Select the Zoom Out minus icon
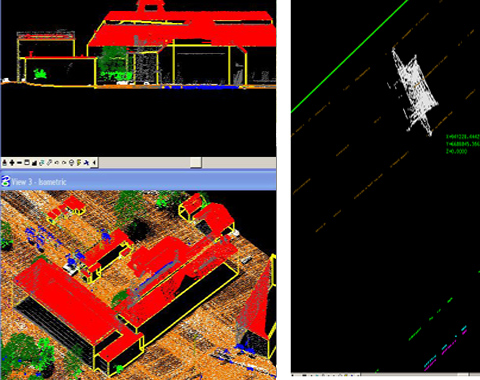The width and height of the screenshot is (480, 380). tap(19, 163)
